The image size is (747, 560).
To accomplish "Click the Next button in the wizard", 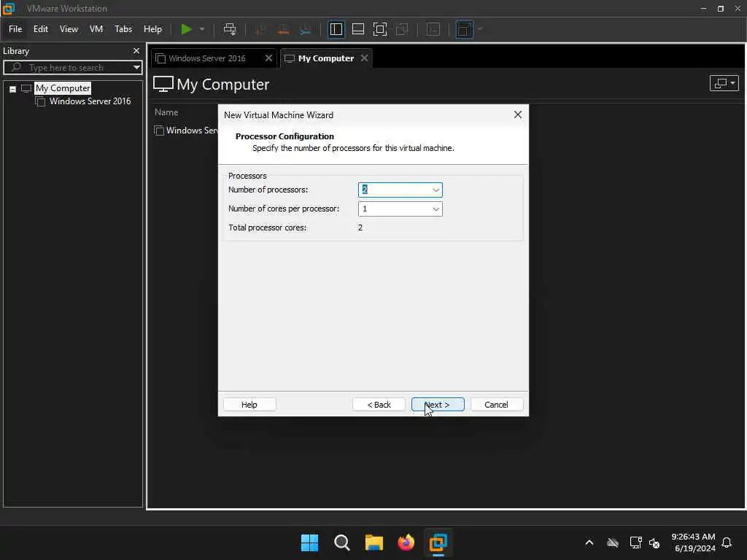I will (x=438, y=405).
